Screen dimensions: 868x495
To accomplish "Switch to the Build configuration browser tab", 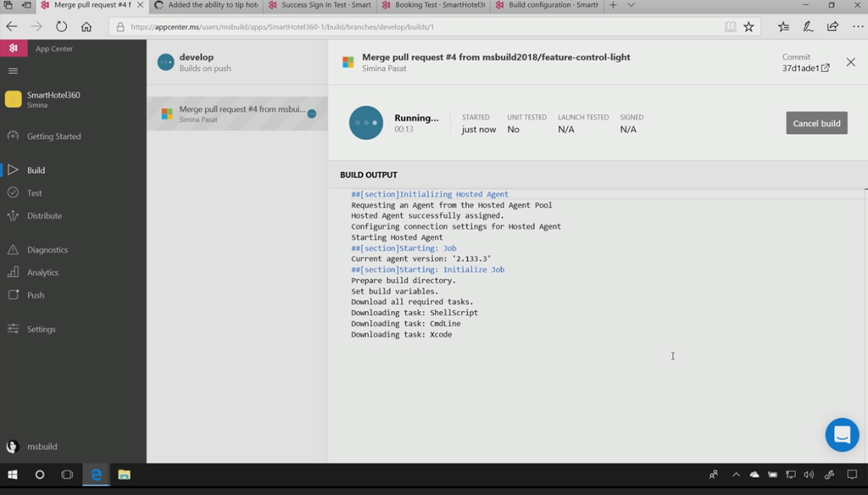I will pyautogui.click(x=548, y=5).
